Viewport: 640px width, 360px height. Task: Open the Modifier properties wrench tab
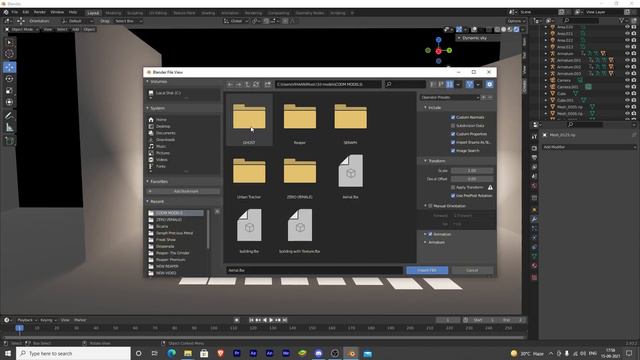click(x=534, y=219)
